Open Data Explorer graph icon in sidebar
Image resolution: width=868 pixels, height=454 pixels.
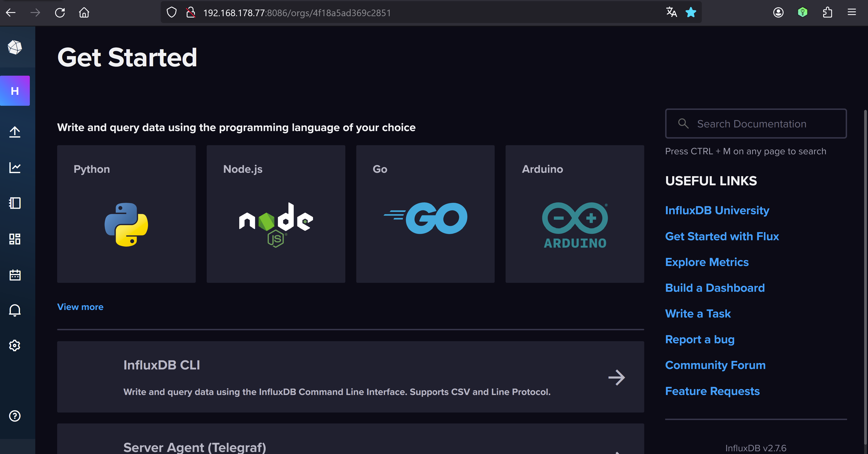[15, 167]
